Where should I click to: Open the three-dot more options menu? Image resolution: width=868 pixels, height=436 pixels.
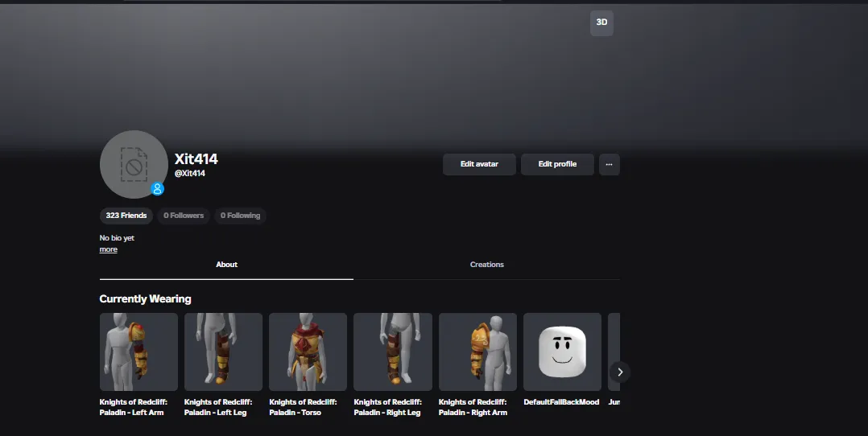pyautogui.click(x=609, y=164)
